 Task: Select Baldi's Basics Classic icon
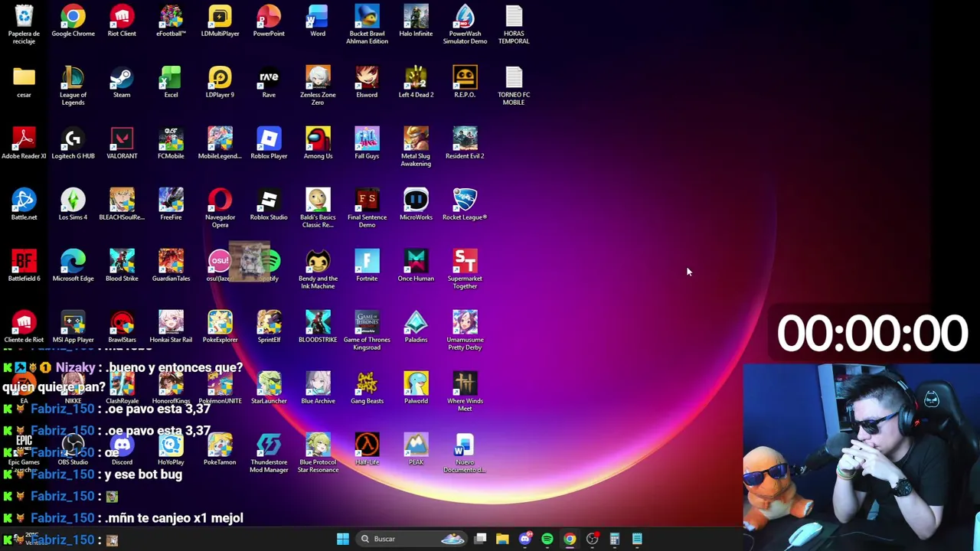[x=318, y=208]
